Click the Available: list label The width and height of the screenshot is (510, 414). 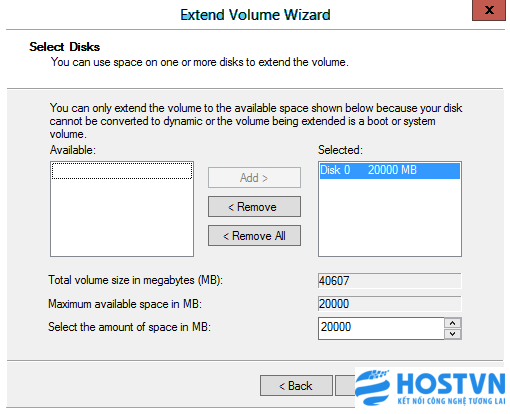pyautogui.click(x=73, y=150)
